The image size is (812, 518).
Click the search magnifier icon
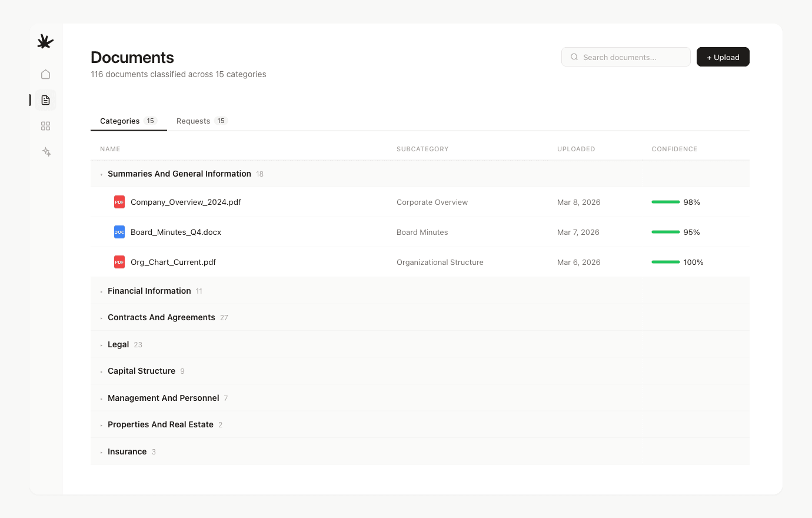tap(574, 57)
